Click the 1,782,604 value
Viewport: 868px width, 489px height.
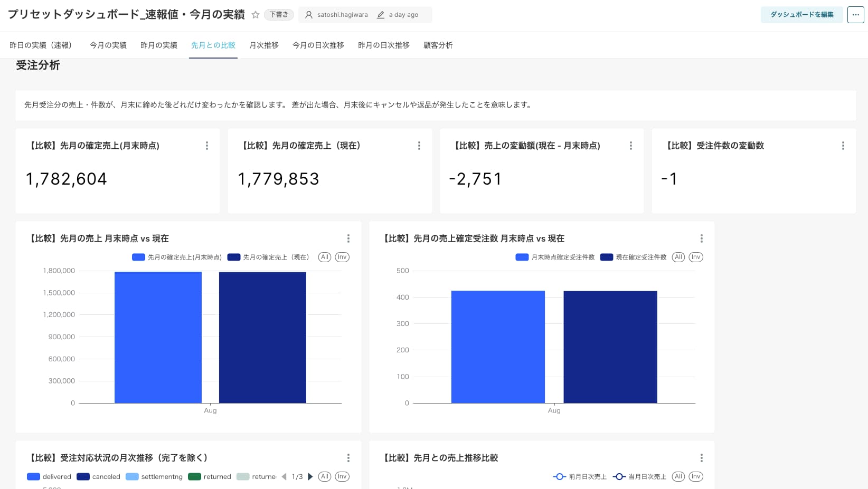(67, 179)
